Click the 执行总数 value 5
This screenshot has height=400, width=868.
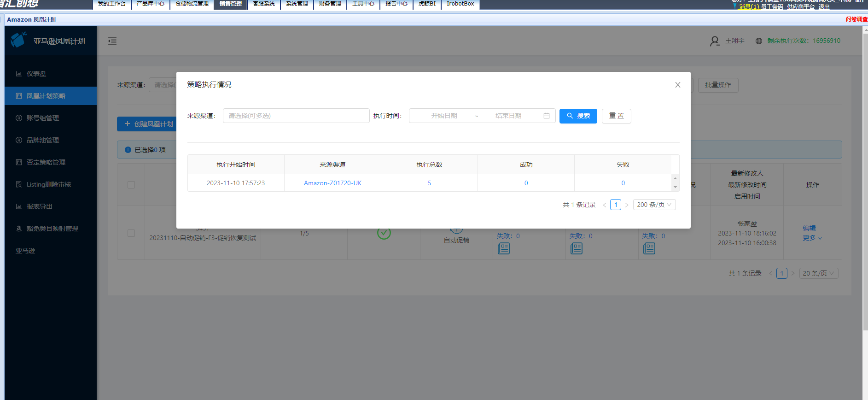tap(430, 183)
